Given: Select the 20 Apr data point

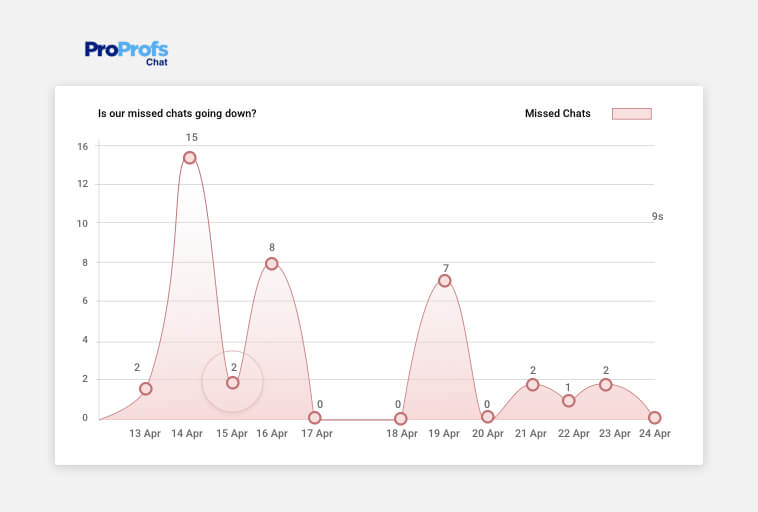Looking at the screenshot, I should click(488, 416).
